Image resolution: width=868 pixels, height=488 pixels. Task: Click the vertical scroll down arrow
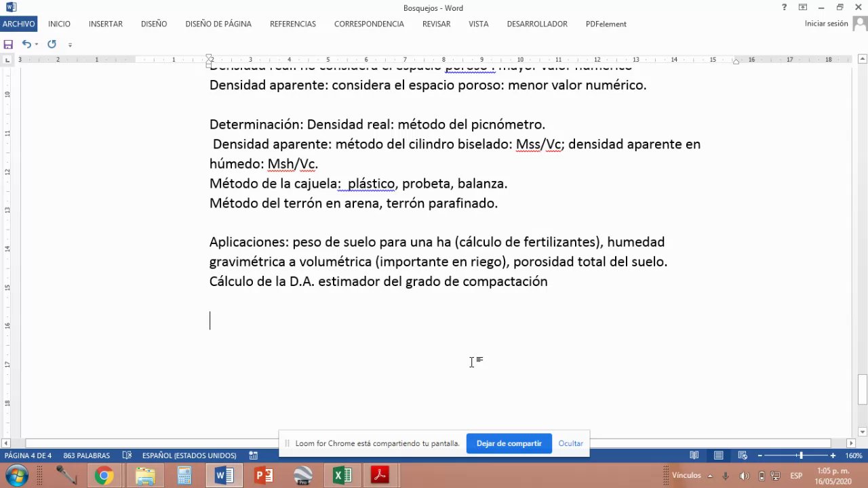click(x=863, y=432)
